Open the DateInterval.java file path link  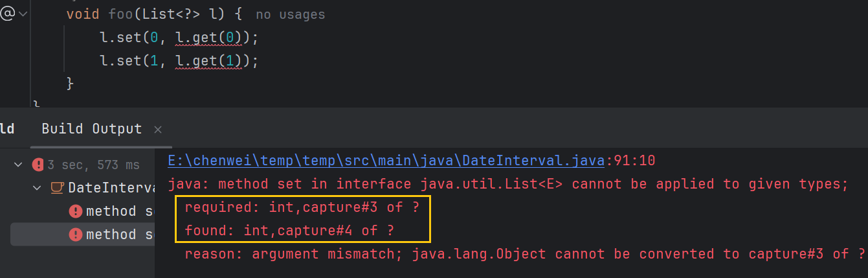(386, 160)
